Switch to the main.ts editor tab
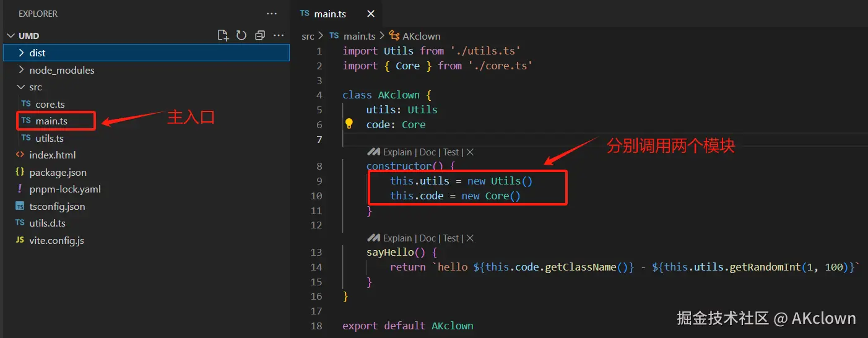 (x=336, y=14)
